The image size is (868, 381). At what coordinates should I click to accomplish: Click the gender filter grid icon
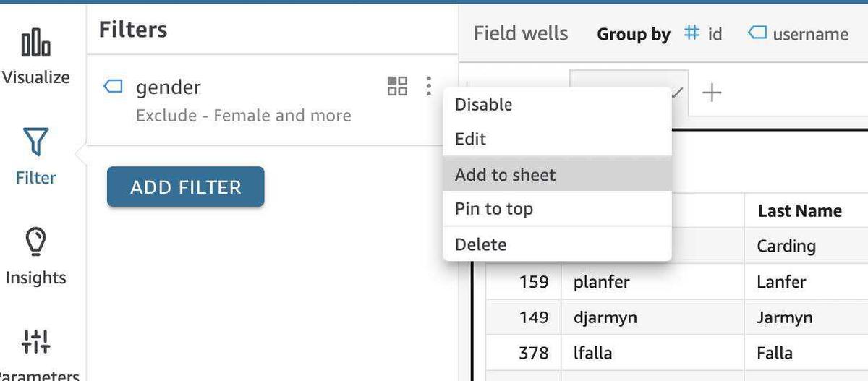(397, 87)
